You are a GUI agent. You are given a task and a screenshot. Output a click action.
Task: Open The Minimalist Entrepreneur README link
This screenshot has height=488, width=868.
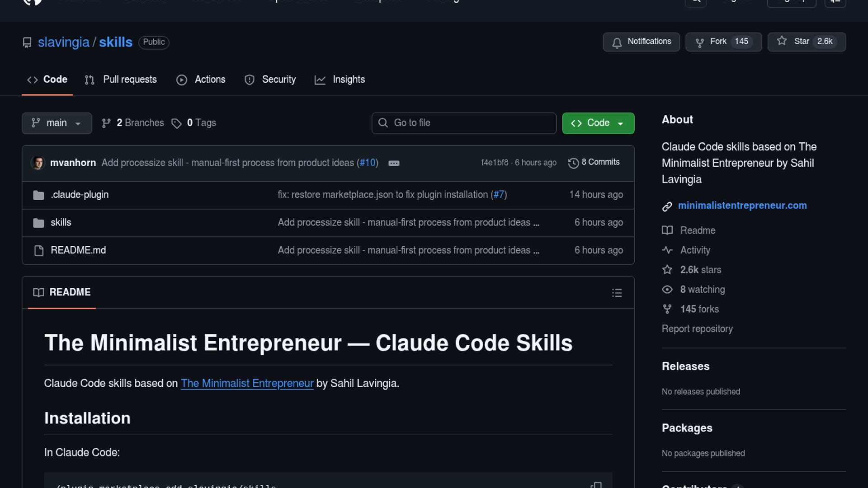[x=247, y=383]
